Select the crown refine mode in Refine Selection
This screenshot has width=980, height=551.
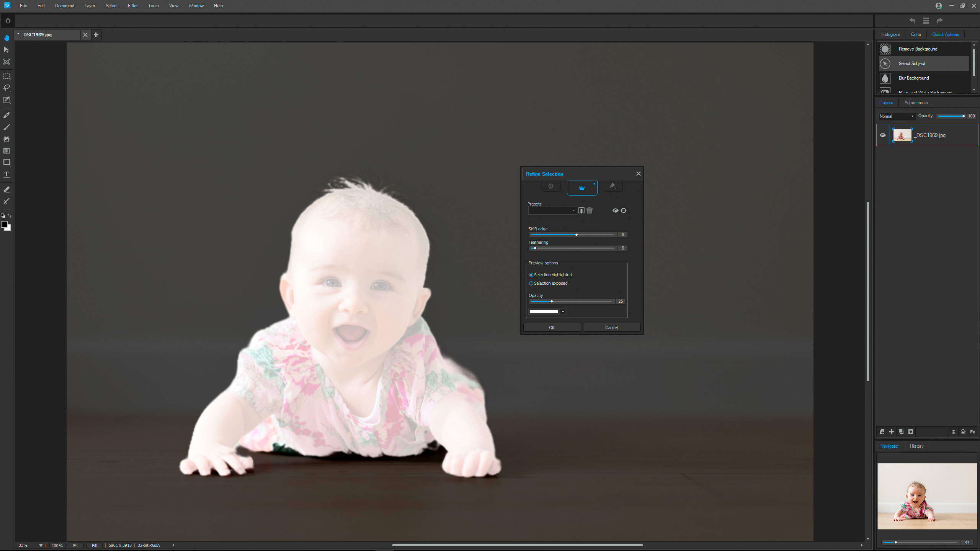point(582,188)
